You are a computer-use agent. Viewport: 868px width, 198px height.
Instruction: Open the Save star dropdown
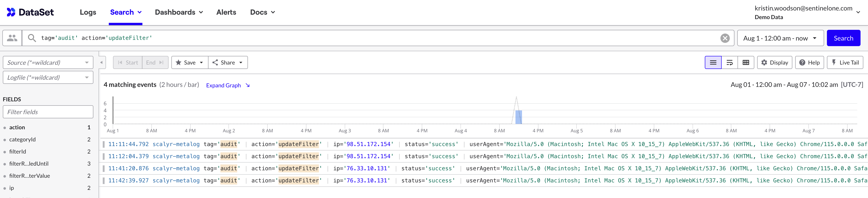point(189,62)
